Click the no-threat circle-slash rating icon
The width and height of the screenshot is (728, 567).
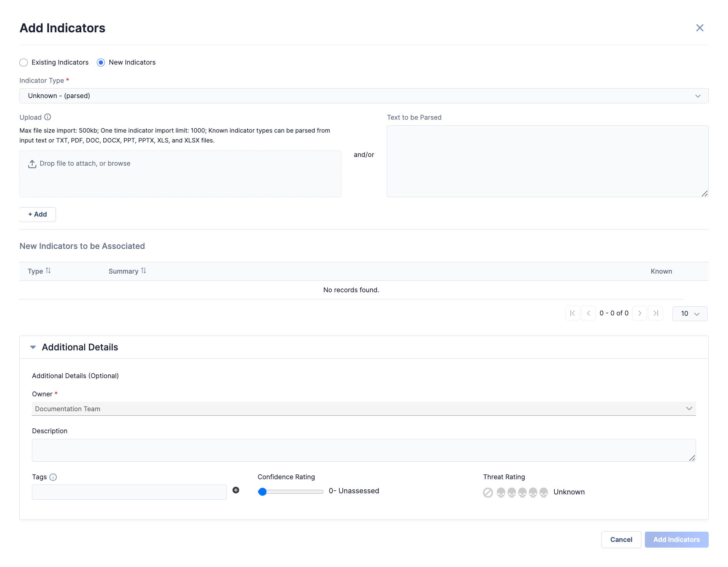tap(488, 493)
